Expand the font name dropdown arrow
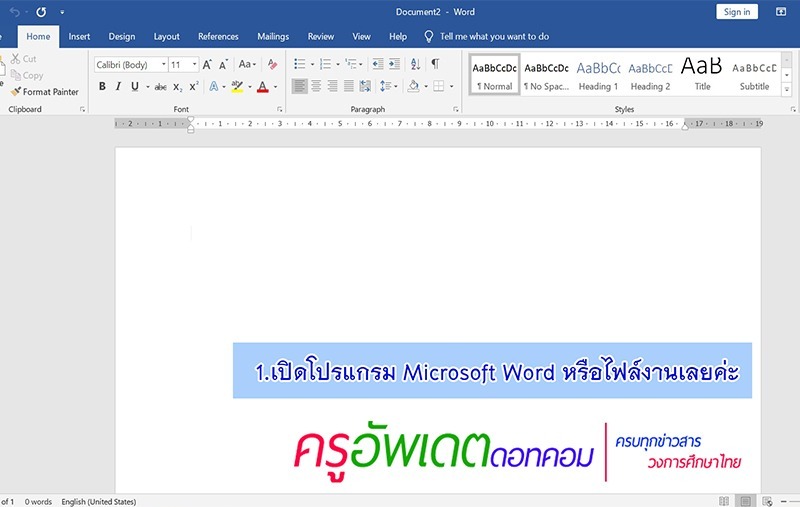The width and height of the screenshot is (800, 507). [164, 65]
